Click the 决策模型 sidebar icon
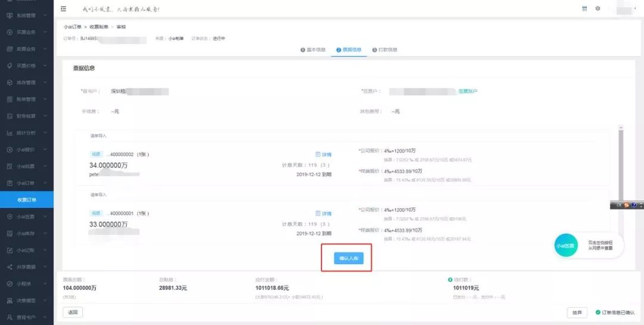 click(x=10, y=301)
